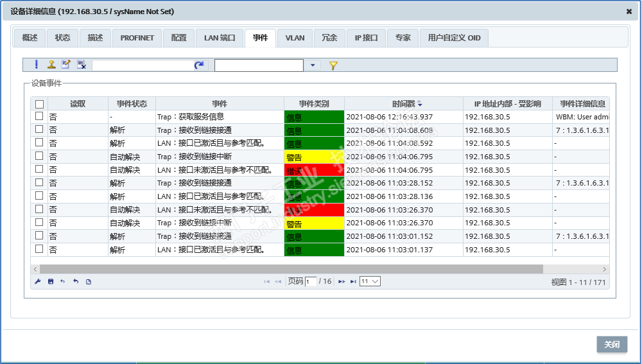The image size is (642, 364).
Task: Open the rows-per-page dropdown showing 11
Action: pos(370,281)
